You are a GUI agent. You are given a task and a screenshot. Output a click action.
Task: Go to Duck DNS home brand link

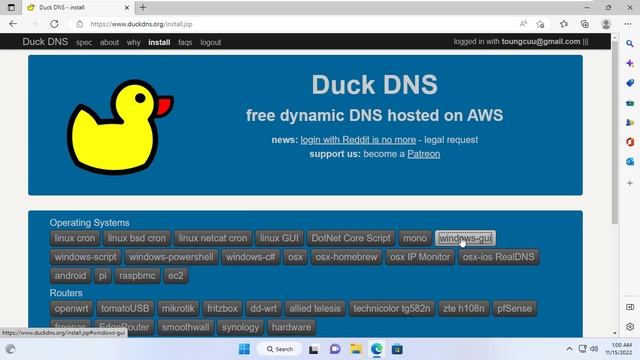pyautogui.click(x=45, y=42)
